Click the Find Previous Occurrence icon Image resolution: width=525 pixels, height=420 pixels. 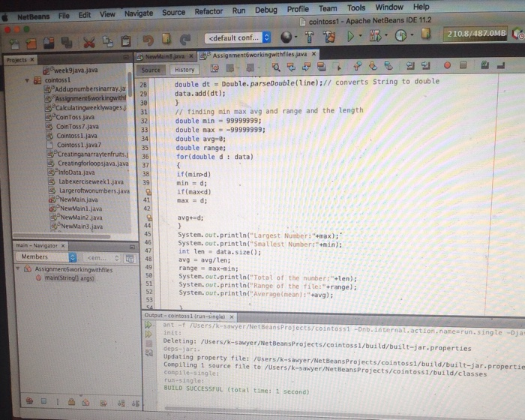291,67
